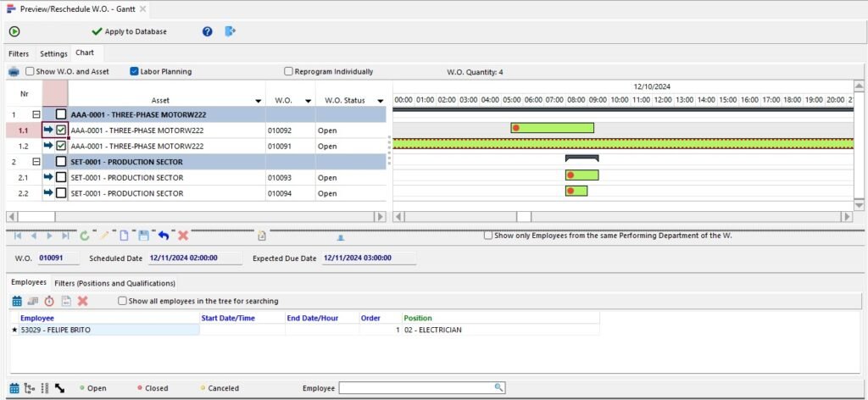This screenshot has height=400, width=868.
Task: Uncheck the checkbox for W.O. 010092
Action: (x=61, y=131)
